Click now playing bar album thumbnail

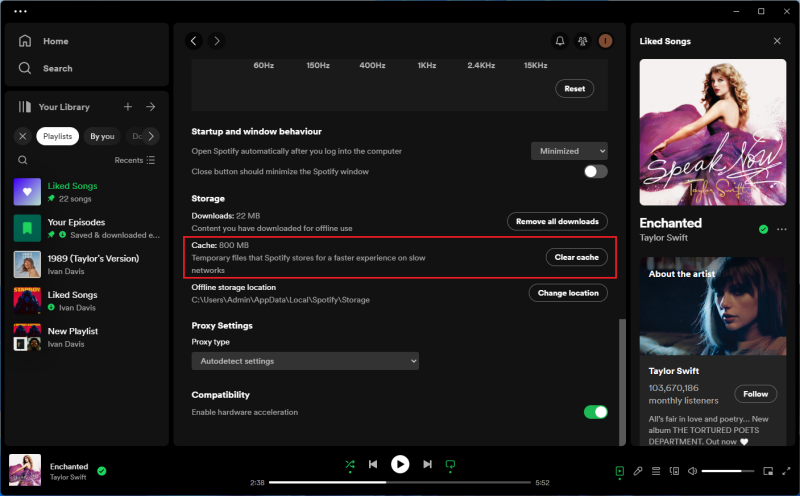25,470
